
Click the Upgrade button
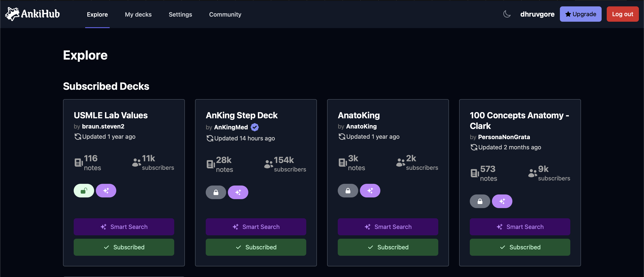581,14
